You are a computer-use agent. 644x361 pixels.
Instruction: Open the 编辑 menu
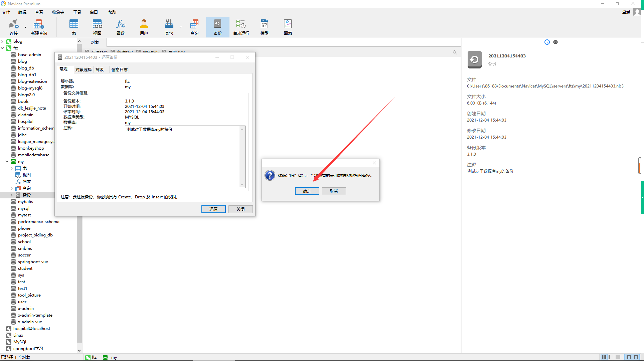pyautogui.click(x=22, y=12)
